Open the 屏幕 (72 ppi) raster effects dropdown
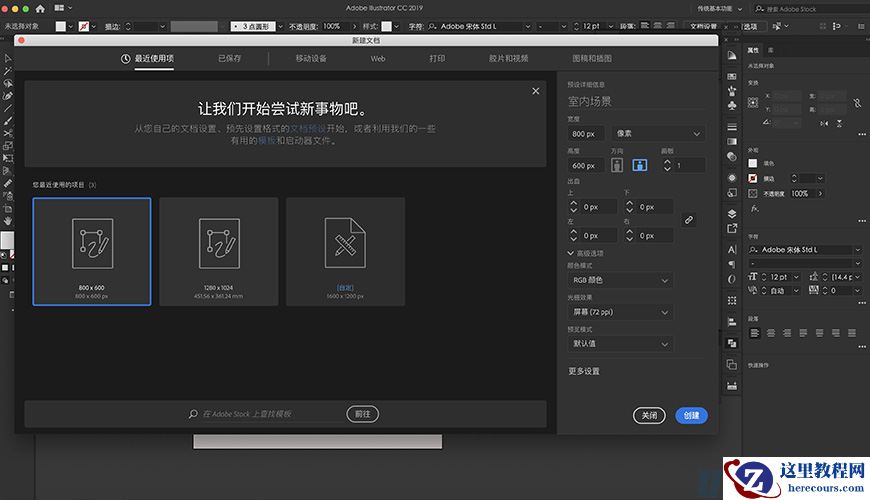The height and width of the screenshot is (500, 870). (x=620, y=312)
